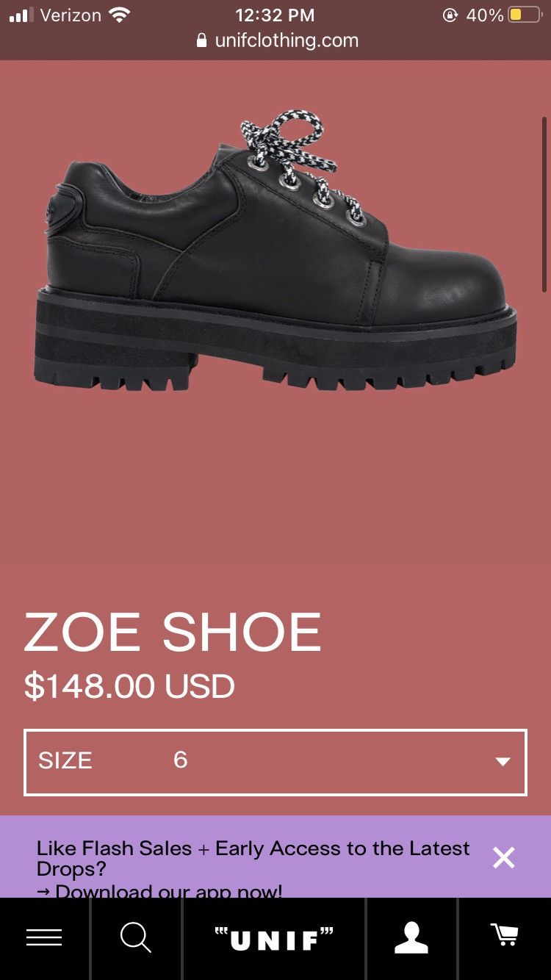Viewport: 551px width, 980px height.
Task: View the shopping cart
Action: [x=505, y=935]
